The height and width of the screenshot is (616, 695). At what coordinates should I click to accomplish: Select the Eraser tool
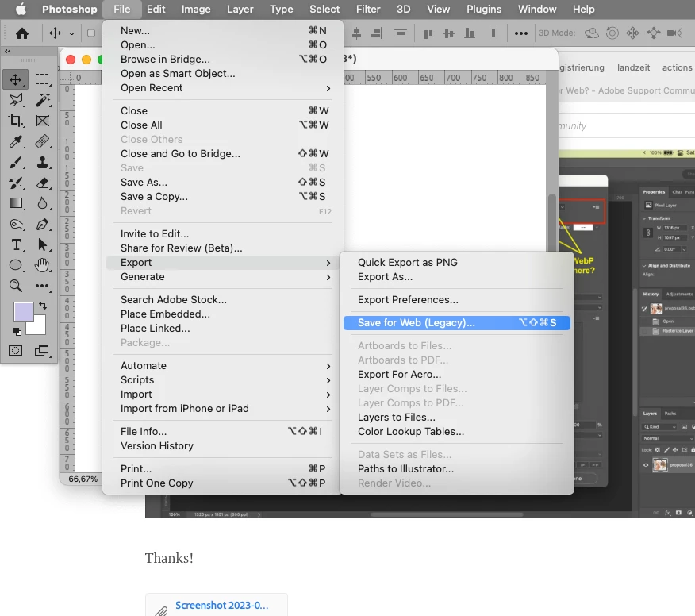tap(42, 183)
